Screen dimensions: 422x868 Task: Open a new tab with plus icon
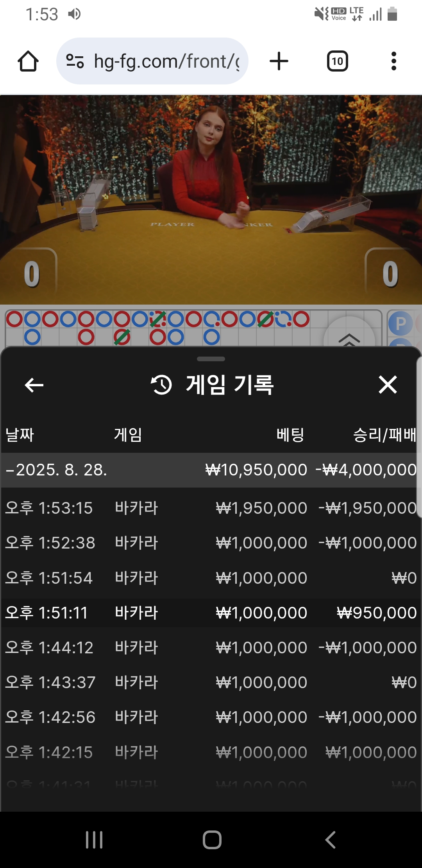279,61
